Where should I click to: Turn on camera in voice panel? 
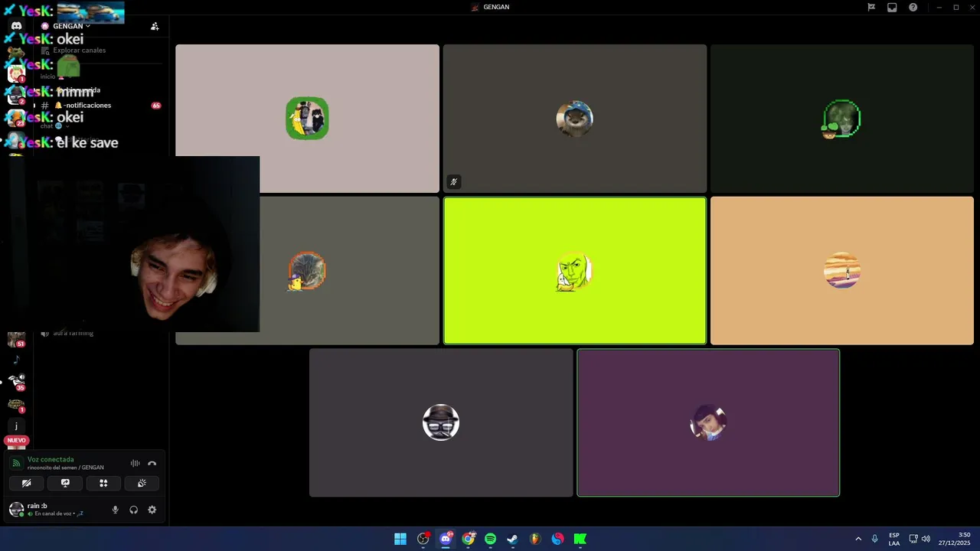(x=26, y=483)
